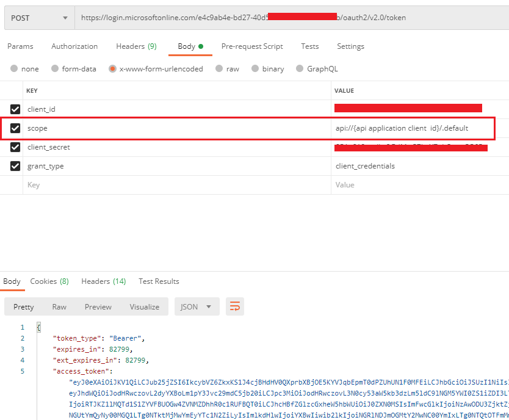Screen dimensions: 509x420
Task: Click the scope key cell
Action: 177,128
